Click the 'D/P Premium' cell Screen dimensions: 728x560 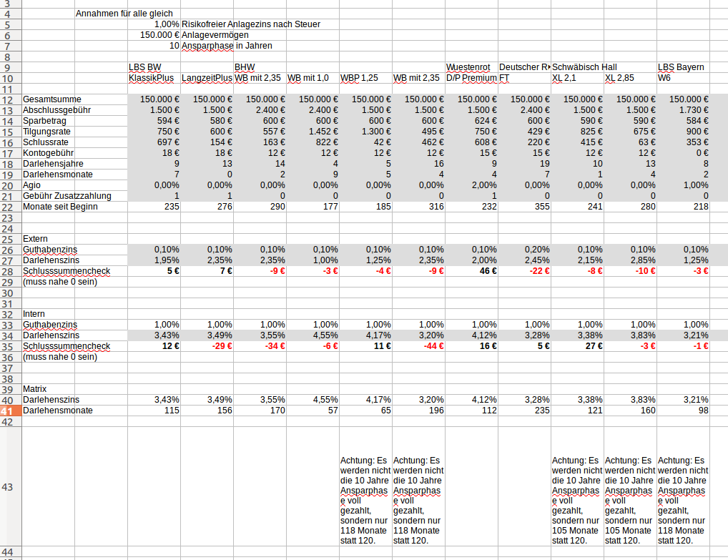(x=472, y=77)
